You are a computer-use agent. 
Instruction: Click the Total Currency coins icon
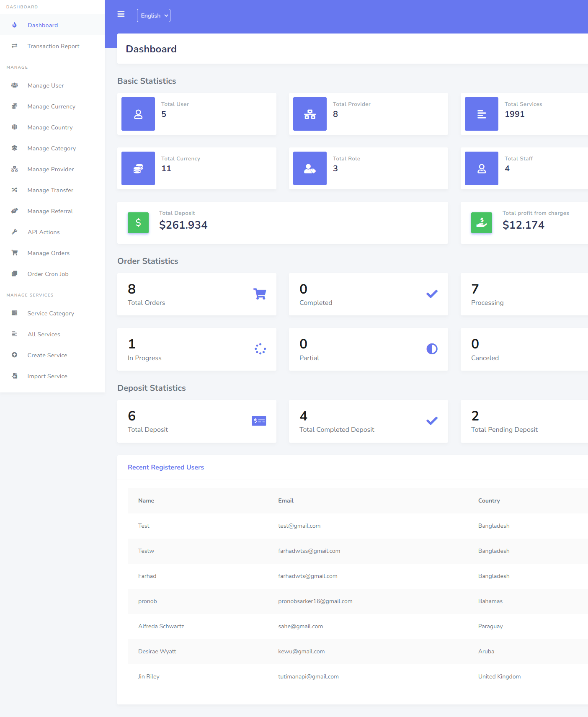click(x=138, y=168)
